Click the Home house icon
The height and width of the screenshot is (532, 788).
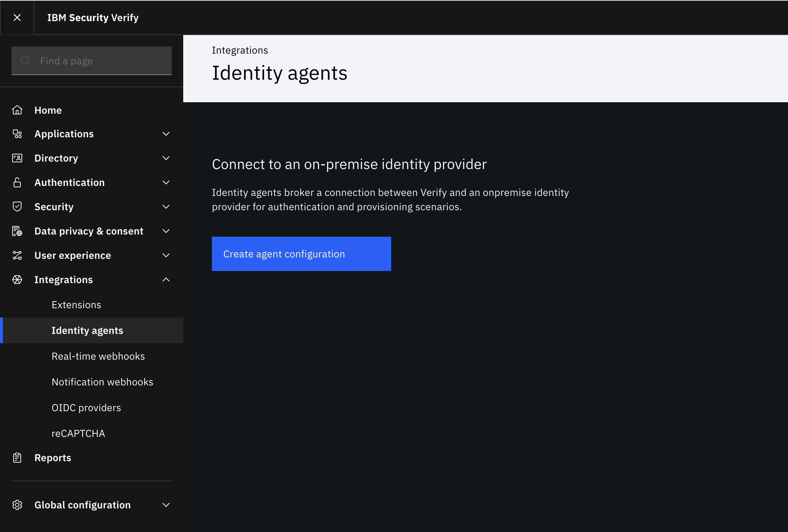(17, 110)
